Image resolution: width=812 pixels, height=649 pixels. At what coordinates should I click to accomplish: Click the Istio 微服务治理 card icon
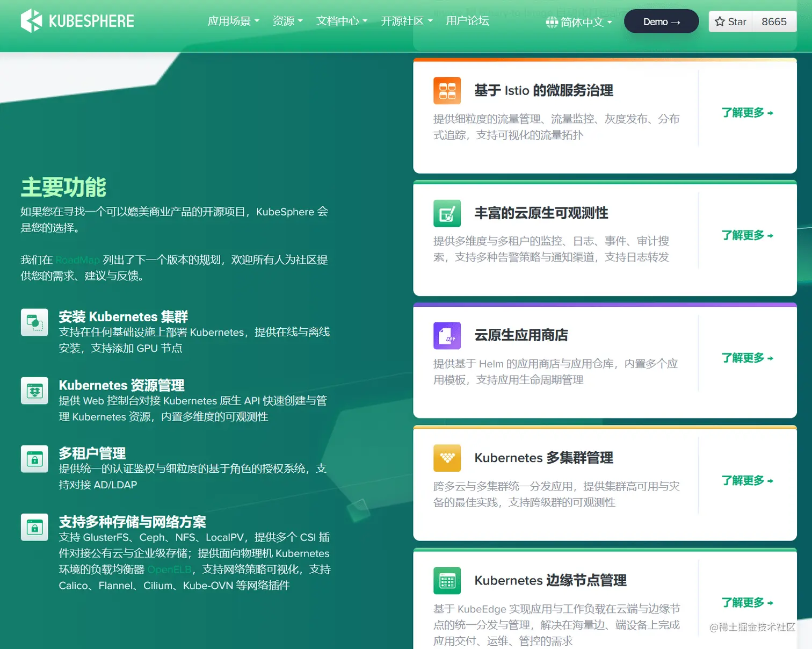click(x=447, y=90)
